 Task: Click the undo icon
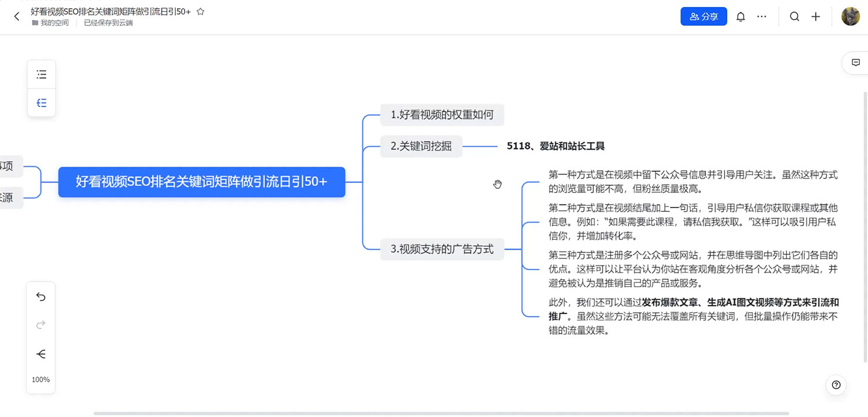click(x=41, y=297)
